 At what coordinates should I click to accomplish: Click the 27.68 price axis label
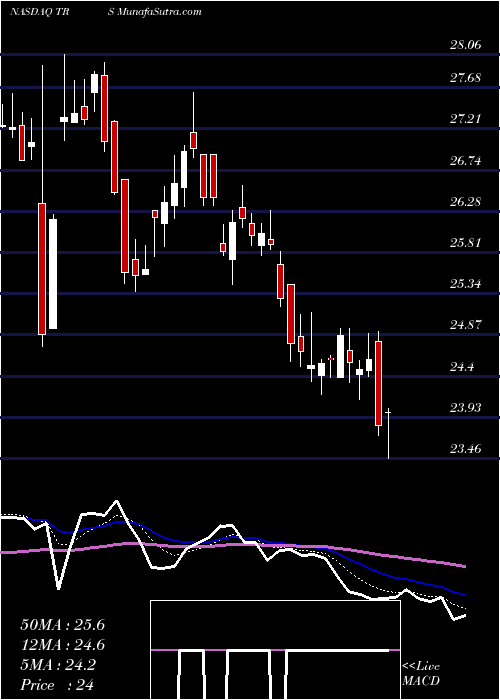pos(466,78)
